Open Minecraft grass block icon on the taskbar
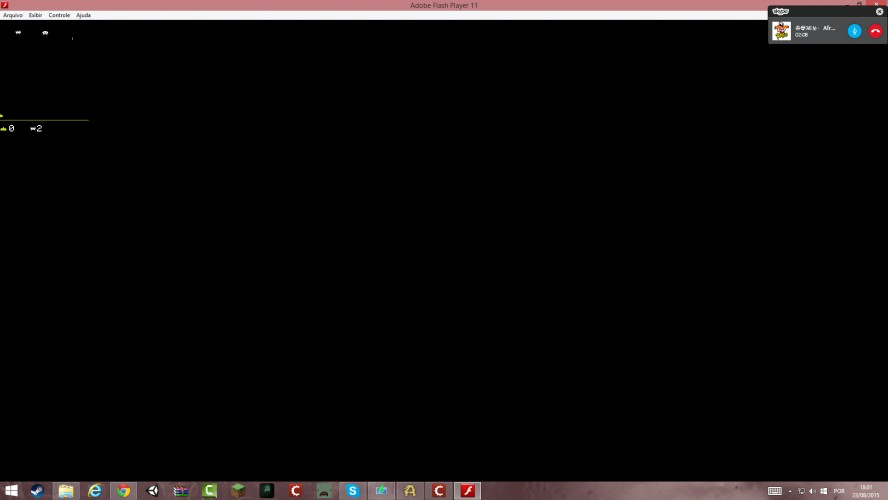The image size is (888, 500). tap(238, 490)
